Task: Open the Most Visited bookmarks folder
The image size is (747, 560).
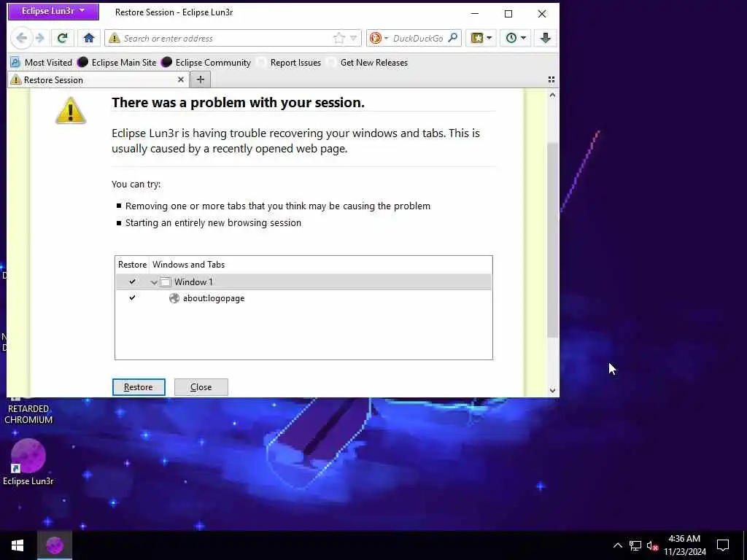Action: (42, 63)
